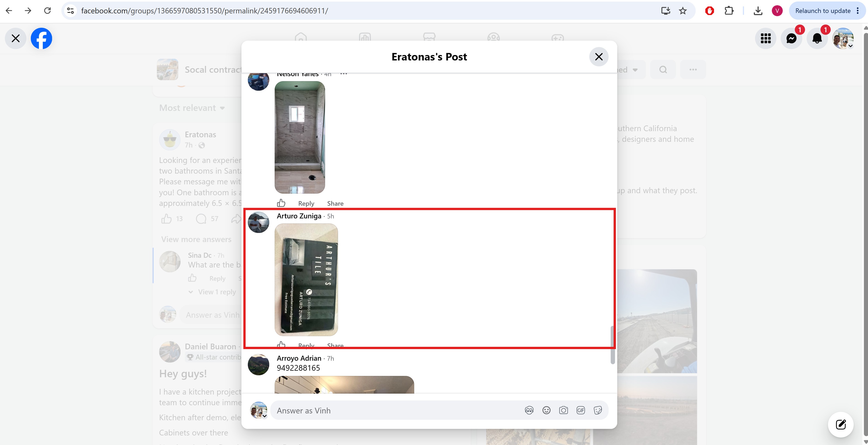Open the emoji picker in answer box
Screen dimensions: 868x445
[x=546, y=410]
